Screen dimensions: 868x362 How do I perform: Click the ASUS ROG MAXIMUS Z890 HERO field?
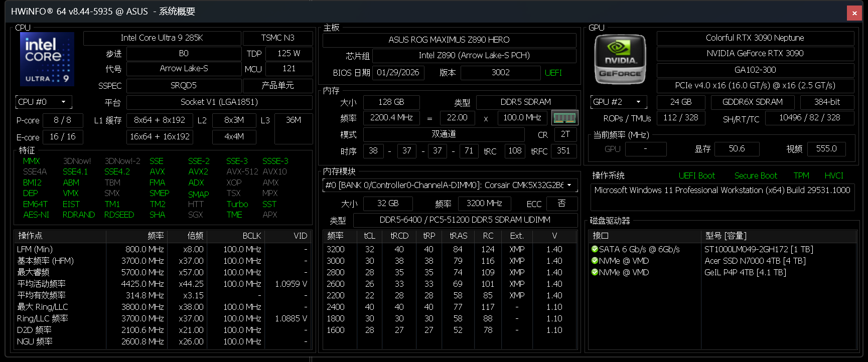(449, 40)
